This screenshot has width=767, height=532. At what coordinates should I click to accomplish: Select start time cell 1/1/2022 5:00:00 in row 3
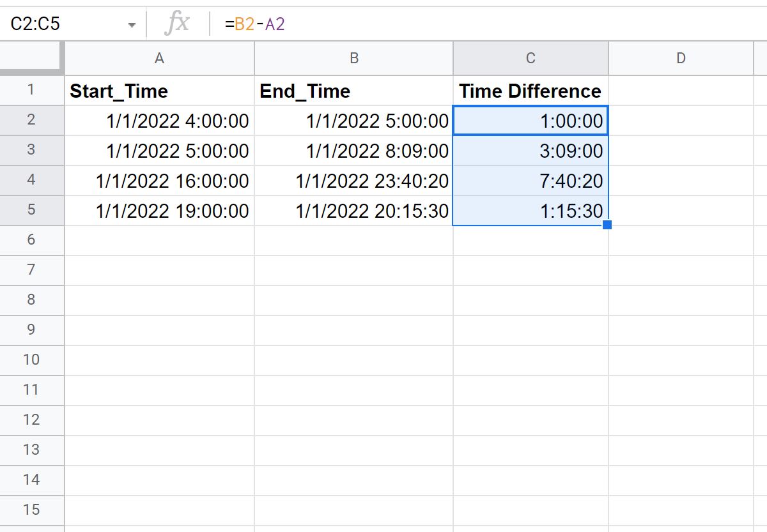click(x=159, y=150)
